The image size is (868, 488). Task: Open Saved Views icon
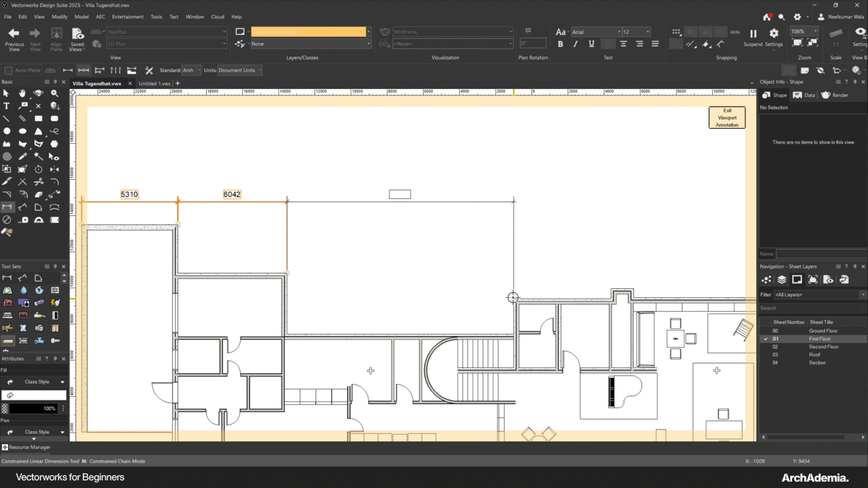point(77,34)
